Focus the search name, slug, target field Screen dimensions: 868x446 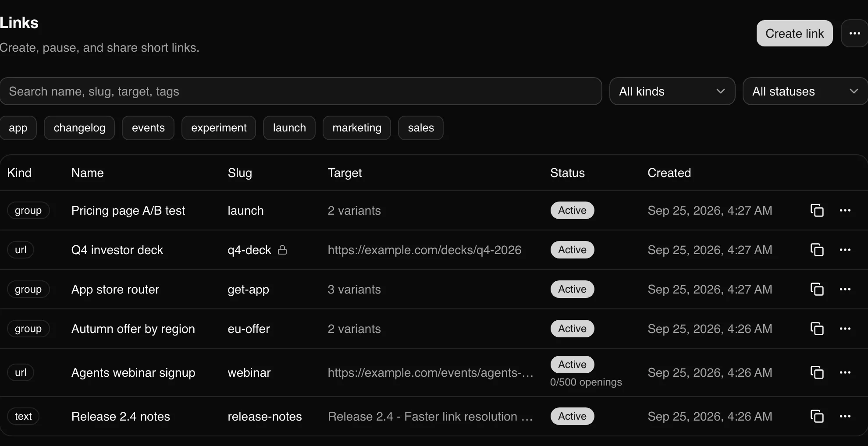click(x=301, y=91)
